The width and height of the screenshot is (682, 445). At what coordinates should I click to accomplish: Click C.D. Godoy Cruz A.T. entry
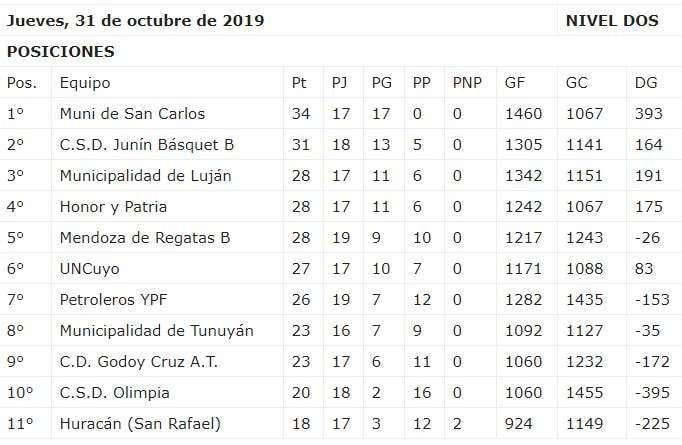click(139, 361)
